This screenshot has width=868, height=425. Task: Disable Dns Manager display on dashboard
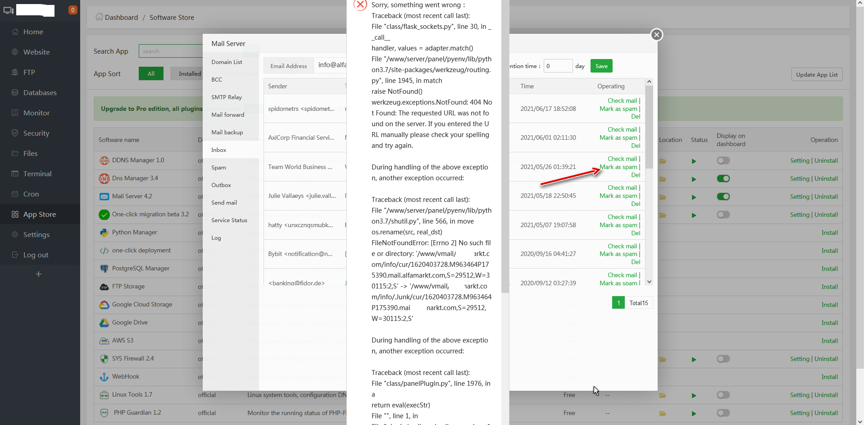723,178
